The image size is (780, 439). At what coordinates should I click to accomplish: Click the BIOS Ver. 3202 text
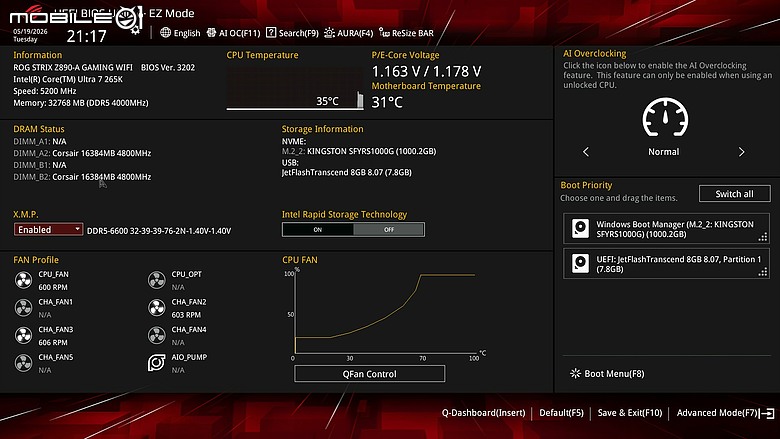[168, 67]
